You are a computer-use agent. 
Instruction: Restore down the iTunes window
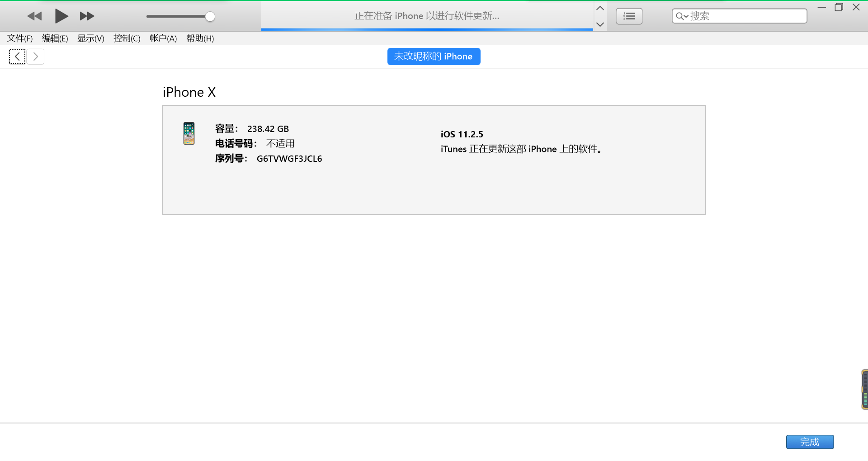click(839, 7)
